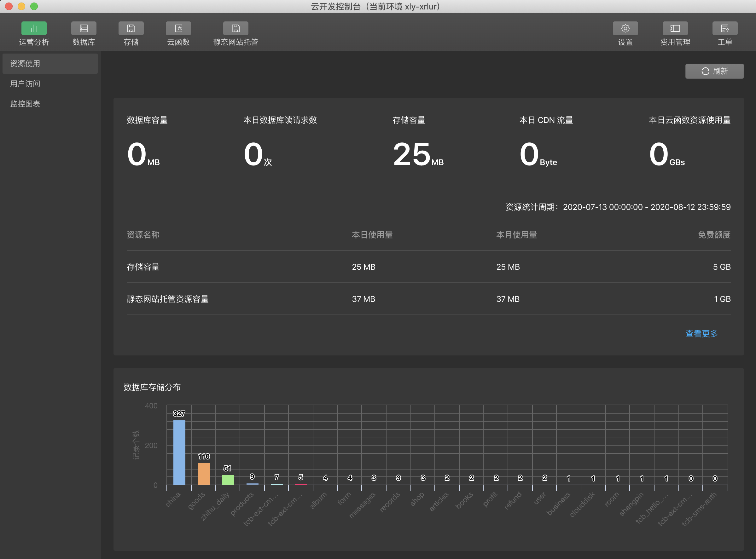
Task: Click the 327 value label
Action: (x=179, y=413)
